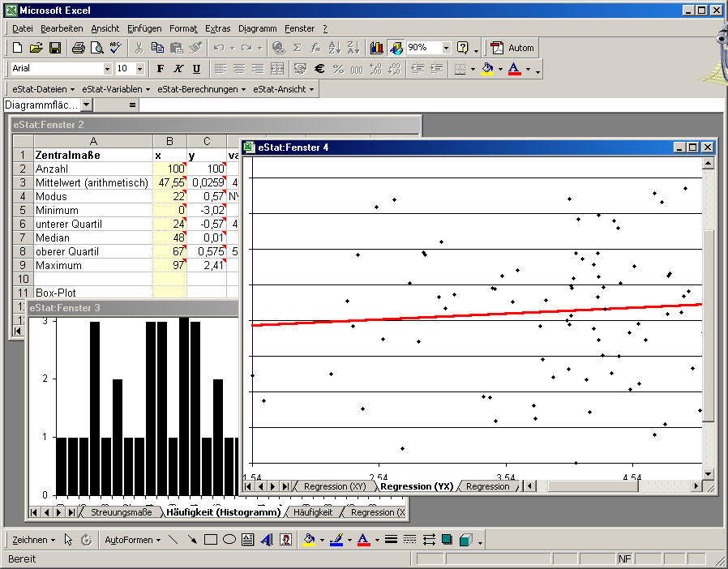Select the Ellipse drawing tool
Image resolution: width=728 pixels, height=569 pixels.
tap(229, 540)
